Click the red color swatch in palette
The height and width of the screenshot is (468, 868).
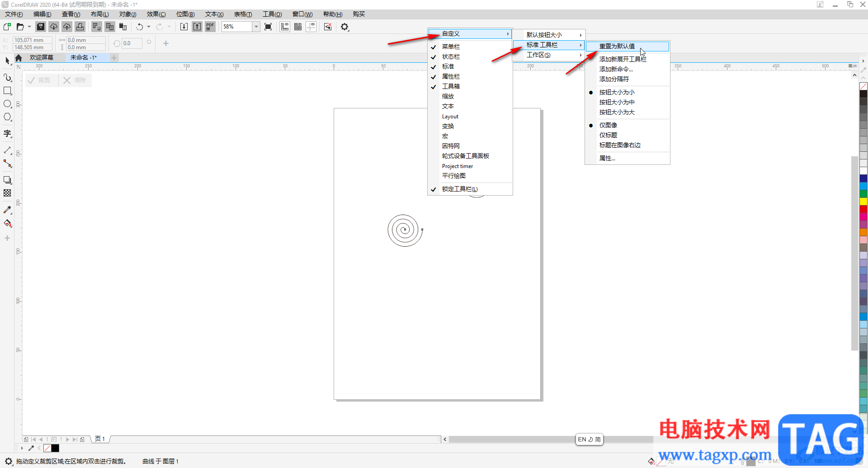tap(863, 209)
